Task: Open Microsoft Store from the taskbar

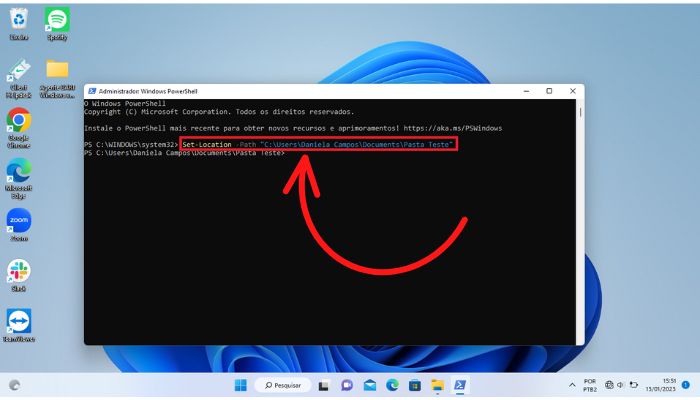Action: [415, 385]
